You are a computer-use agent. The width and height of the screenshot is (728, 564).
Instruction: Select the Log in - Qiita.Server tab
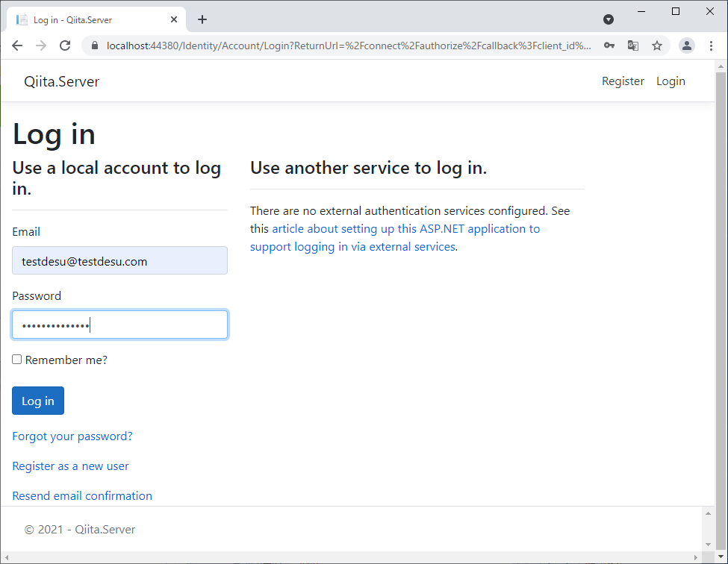[x=96, y=19]
